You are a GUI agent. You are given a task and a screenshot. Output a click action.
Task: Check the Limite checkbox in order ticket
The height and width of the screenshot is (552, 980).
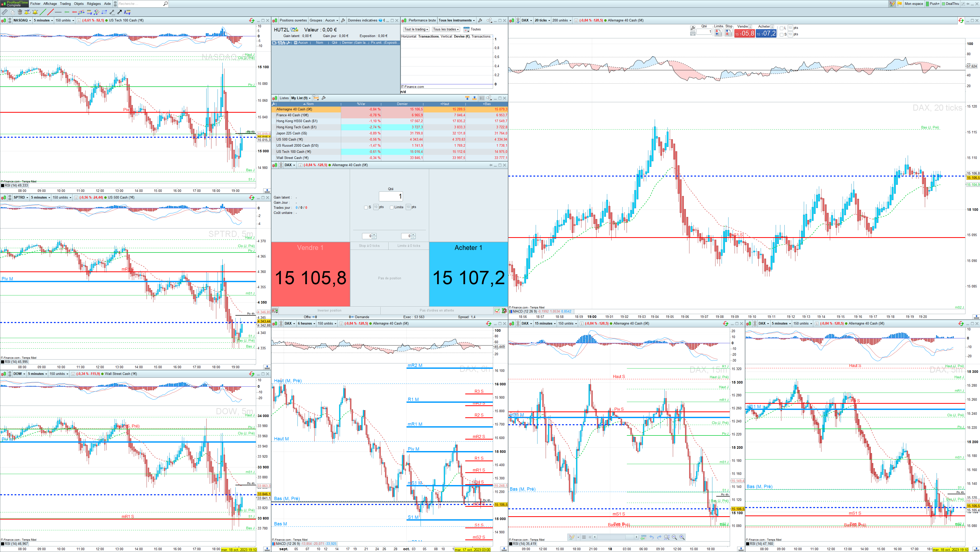[x=391, y=208]
